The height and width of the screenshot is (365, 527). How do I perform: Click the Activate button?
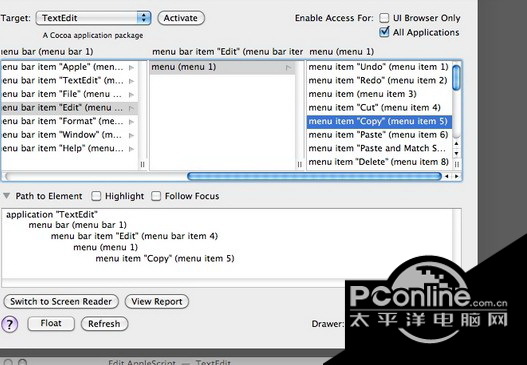(x=181, y=18)
